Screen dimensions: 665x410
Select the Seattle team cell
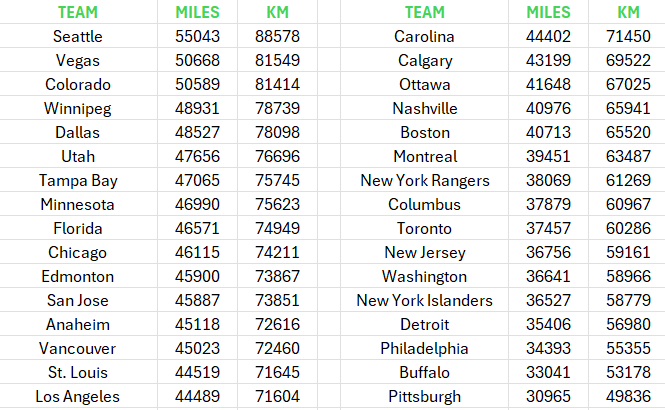coord(78,36)
